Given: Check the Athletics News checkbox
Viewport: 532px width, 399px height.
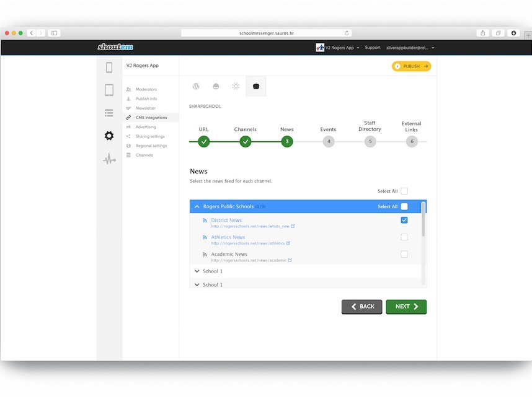Looking at the screenshot, I should [404, 237].
